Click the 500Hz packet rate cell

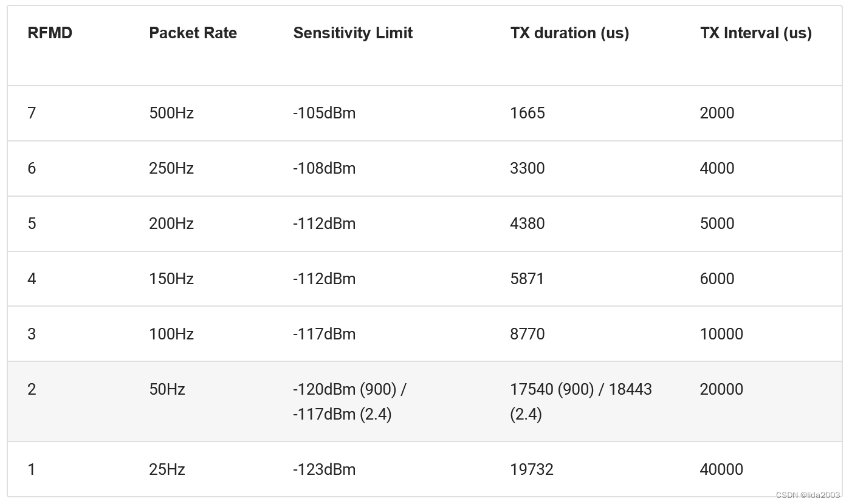[x=171, y=113]
